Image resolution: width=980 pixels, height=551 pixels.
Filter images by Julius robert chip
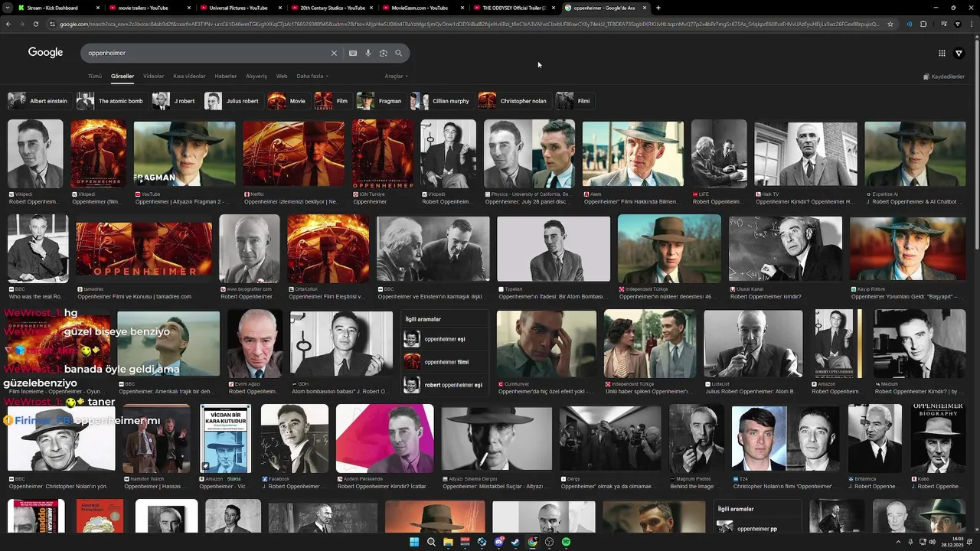(233, 101)
